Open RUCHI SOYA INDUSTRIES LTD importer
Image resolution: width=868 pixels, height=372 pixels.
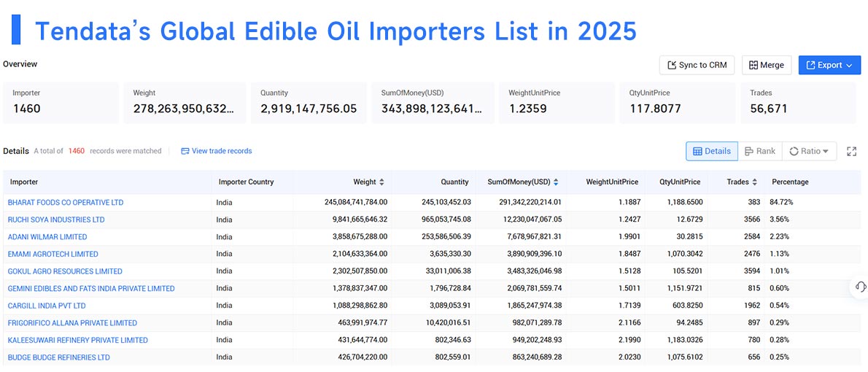tap(56, 220)
